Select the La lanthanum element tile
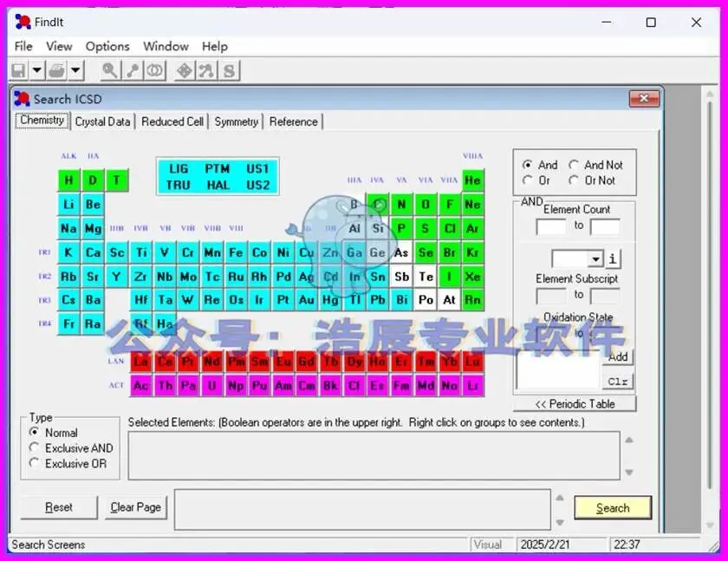The image size is (728, 561). 141,362
